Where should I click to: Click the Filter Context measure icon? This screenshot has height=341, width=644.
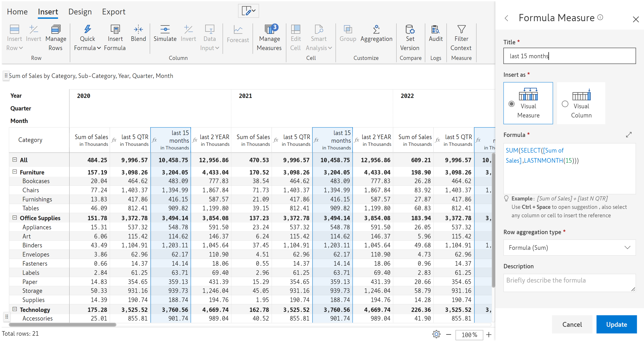[x=461, y=29]
